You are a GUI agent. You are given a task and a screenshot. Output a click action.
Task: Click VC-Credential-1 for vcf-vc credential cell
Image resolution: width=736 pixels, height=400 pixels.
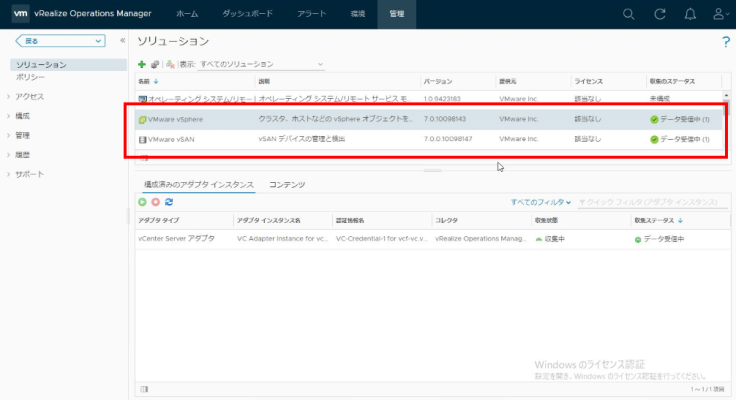click(382, 238)
